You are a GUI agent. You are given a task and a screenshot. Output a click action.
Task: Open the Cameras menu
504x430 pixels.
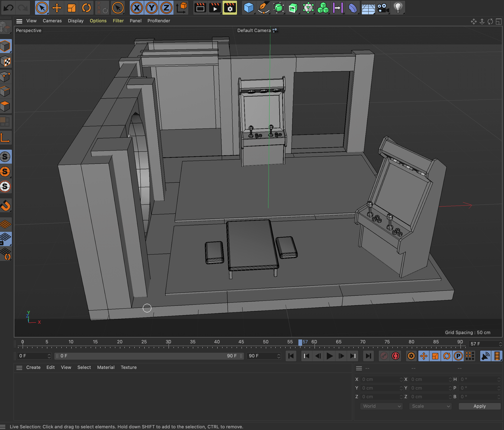coord(52,21)
